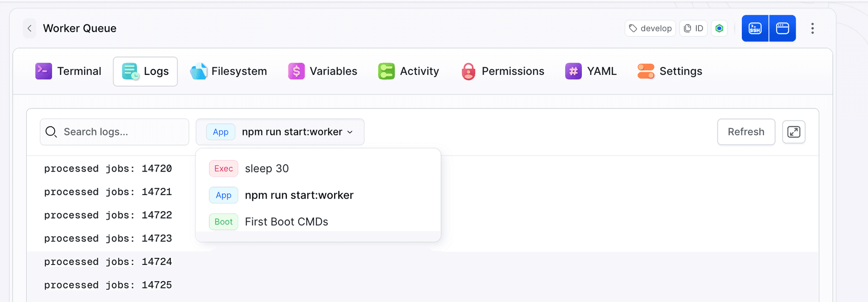Expand logs view with fullscreen icon

(x=794, y=132)
